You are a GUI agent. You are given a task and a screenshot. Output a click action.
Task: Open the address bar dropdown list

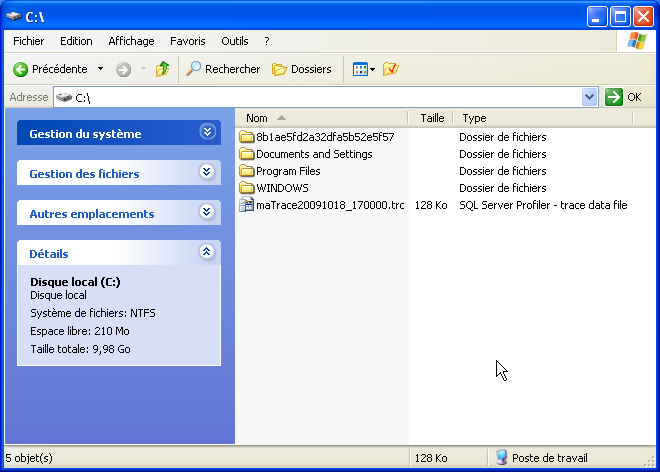click(x=589, y=97)
